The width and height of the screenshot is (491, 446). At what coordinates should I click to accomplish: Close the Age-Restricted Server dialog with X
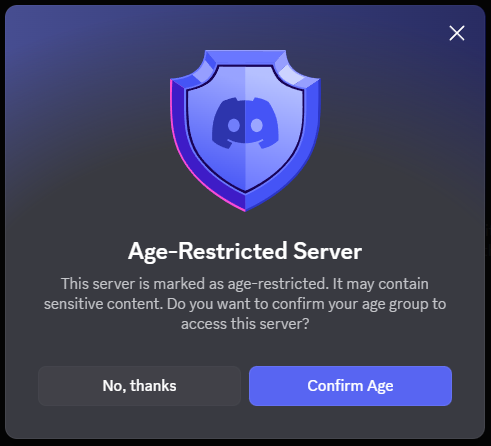click(457, 33)
